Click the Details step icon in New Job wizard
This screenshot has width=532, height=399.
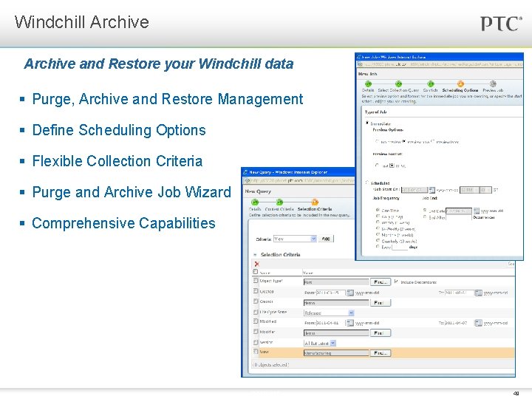368,83
